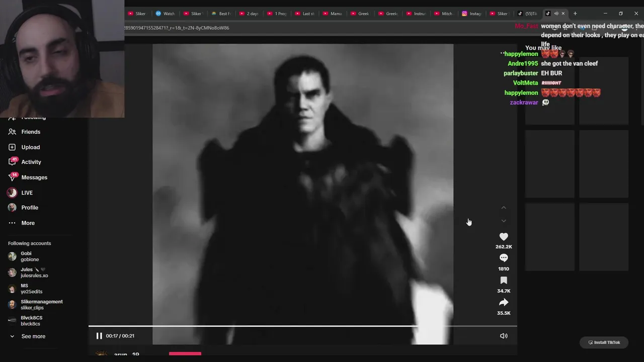Click the You may like heading
This screenshot has height=362, width=644.
point(543,48)
